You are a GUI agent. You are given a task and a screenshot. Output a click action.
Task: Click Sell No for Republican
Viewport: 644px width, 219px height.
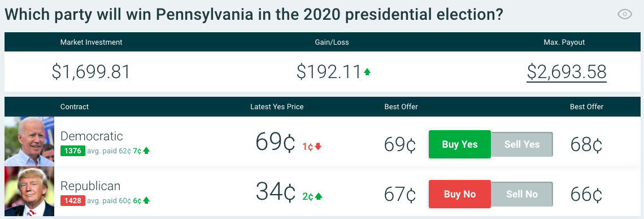(x=521, y=194)
